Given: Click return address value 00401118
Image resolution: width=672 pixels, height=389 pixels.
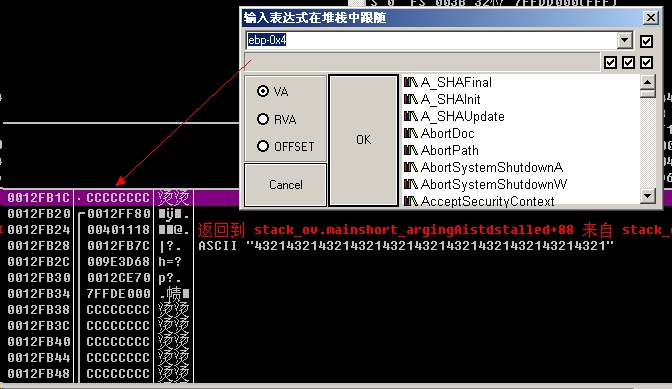Looking at the screenshot, I should (x=119, y=230).
